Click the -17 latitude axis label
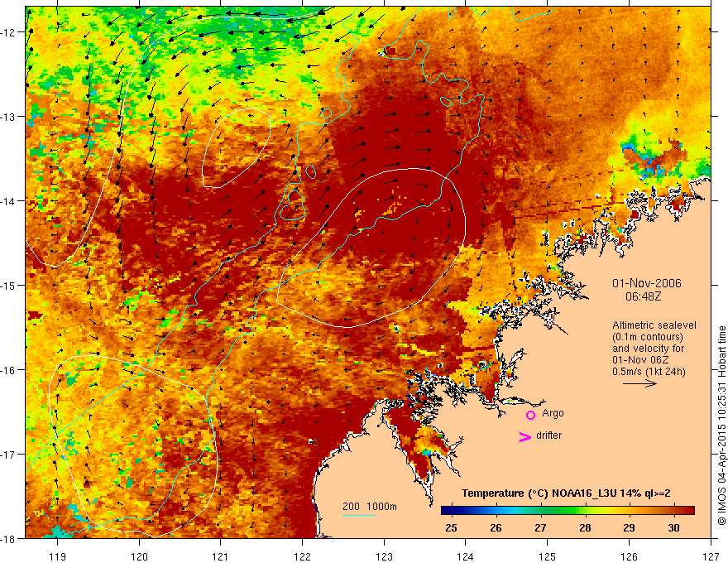Image resolution: width=728 pixels, height=563 pixels. pyautogui.click(x=9, y=454)
